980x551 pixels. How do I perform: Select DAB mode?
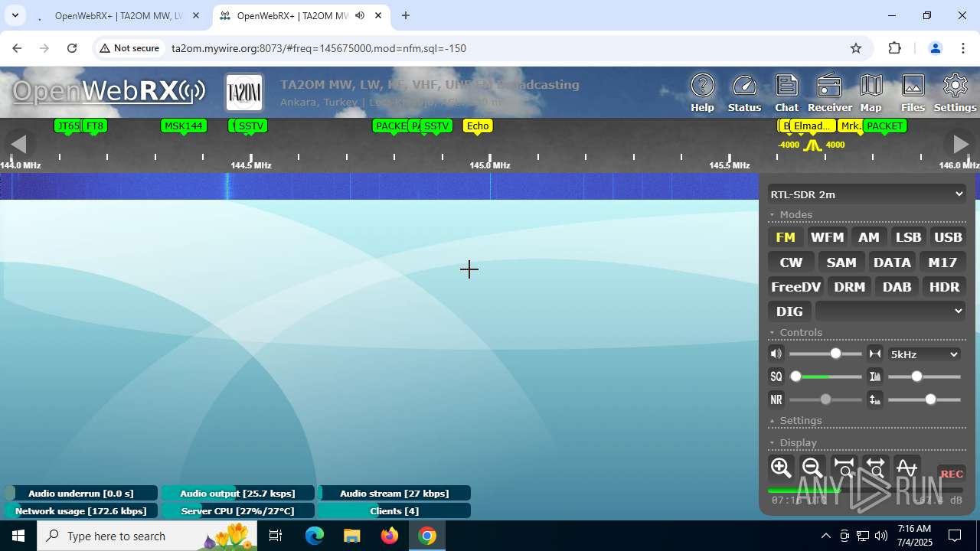pos(897,286)
